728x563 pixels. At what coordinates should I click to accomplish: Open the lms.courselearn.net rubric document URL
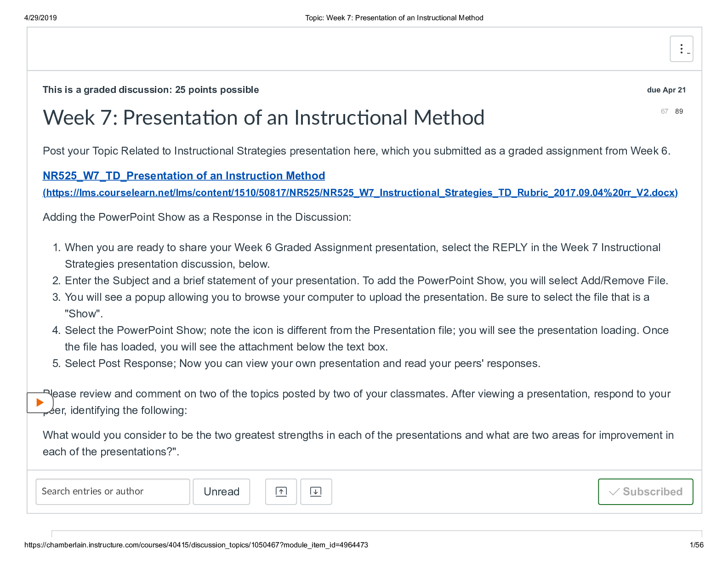[360, 193]
